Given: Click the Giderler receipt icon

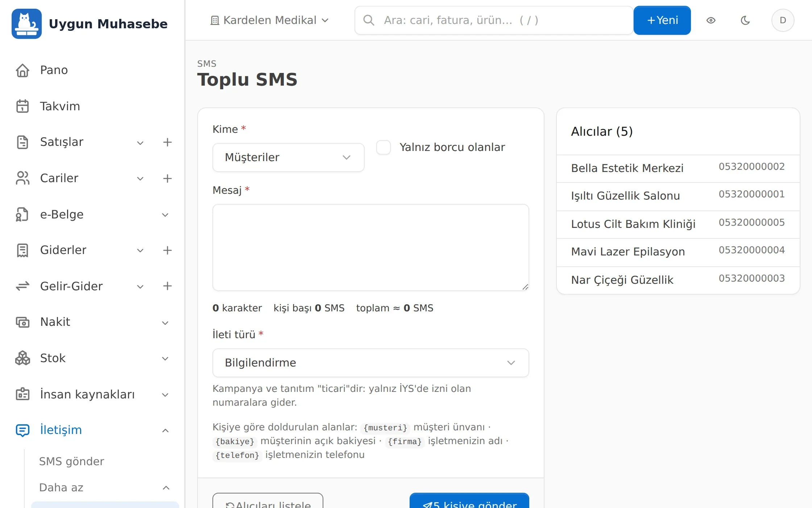Looking at the screenshot, I should point(22,250).
